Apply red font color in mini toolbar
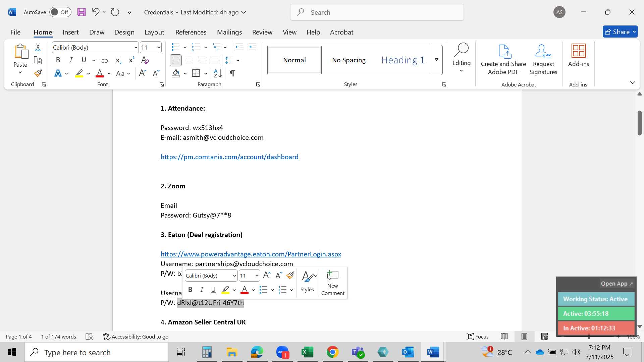The height and width of the screenshot is (362, 644). [x=245, y=290]
